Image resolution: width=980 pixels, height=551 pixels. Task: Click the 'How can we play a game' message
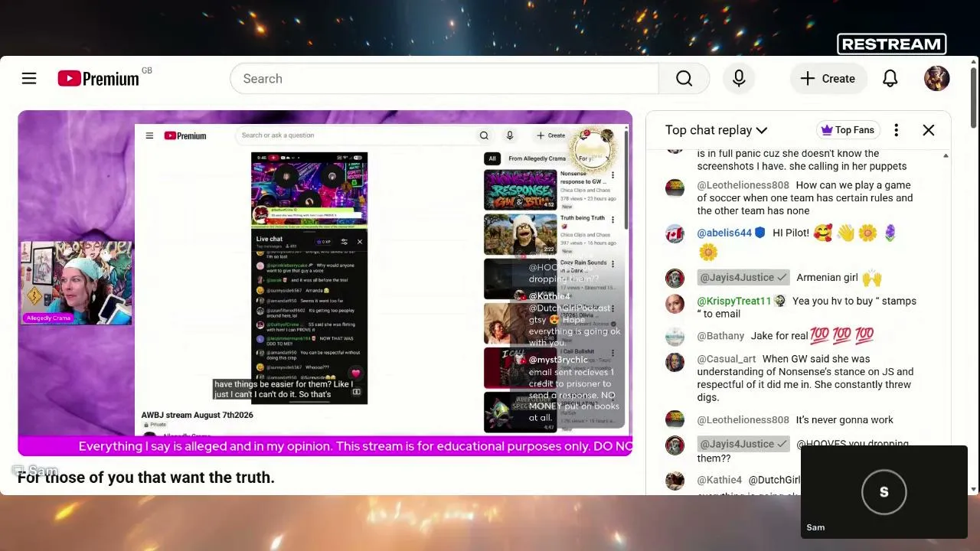(805, 197)
